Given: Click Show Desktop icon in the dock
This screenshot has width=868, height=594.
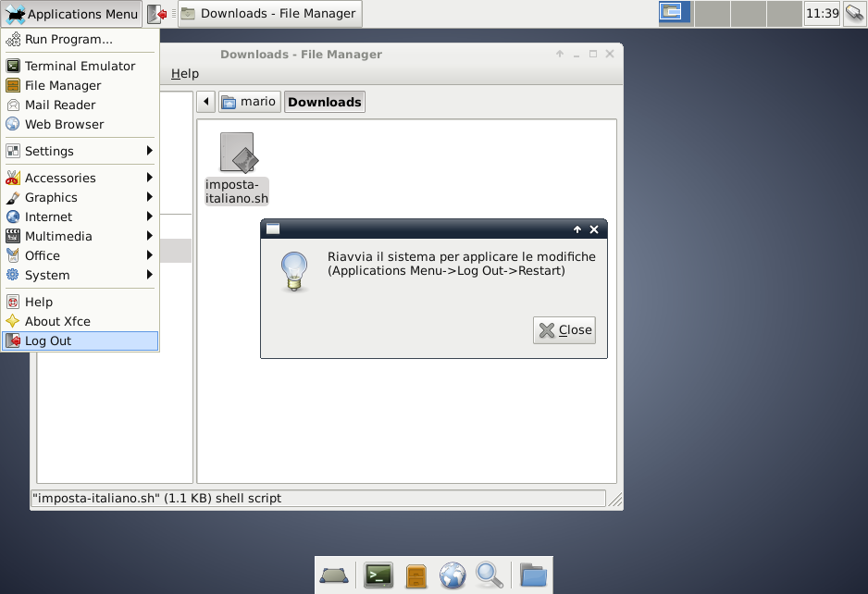Looking at the screenshot, I should pyautogui.click(x=334, y=575).
